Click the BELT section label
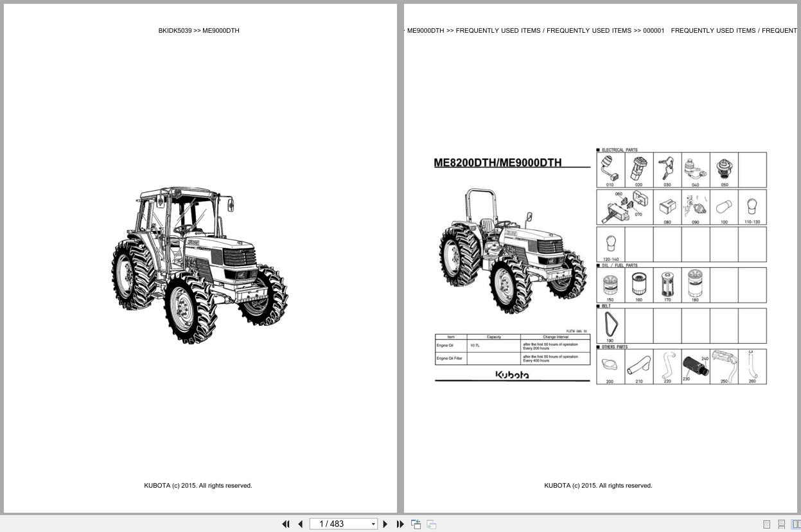 coord(606,306)
